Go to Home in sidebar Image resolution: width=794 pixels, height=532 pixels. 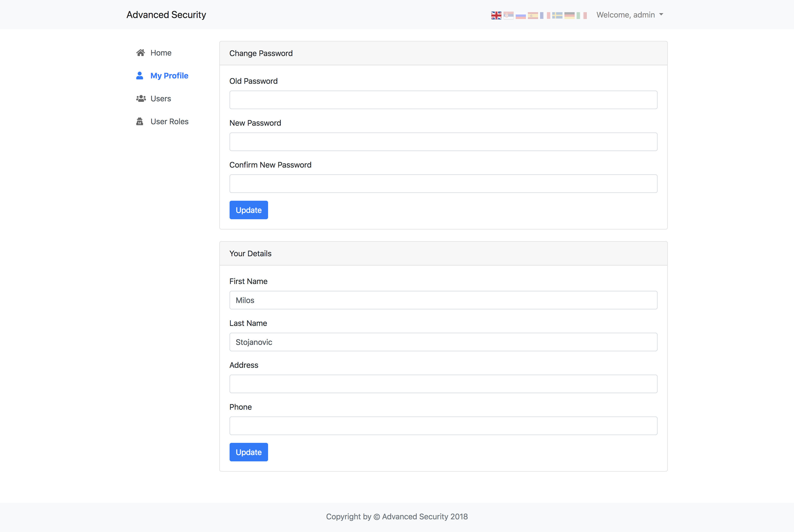pyautogui.click(x=161, y=53)
